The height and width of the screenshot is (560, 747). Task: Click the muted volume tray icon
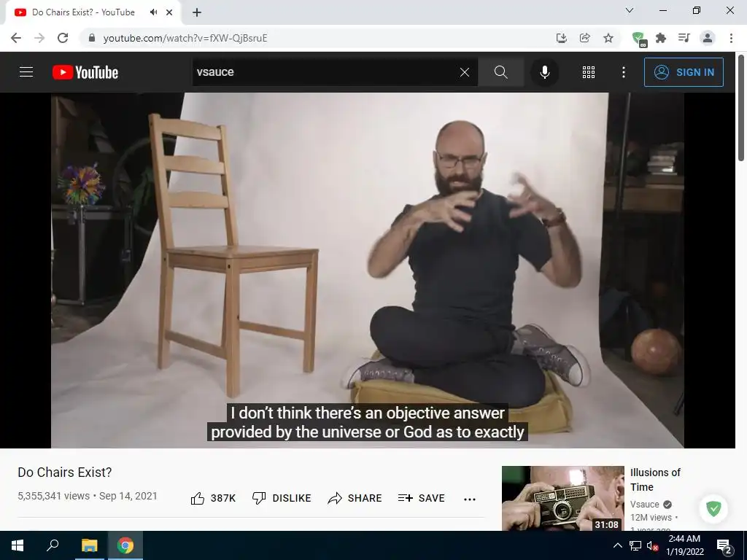pos(653,545)
